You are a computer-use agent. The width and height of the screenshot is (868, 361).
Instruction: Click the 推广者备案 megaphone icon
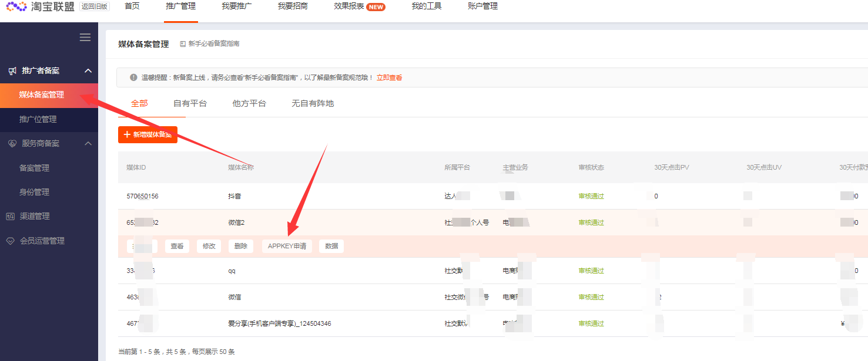(12, 71)
